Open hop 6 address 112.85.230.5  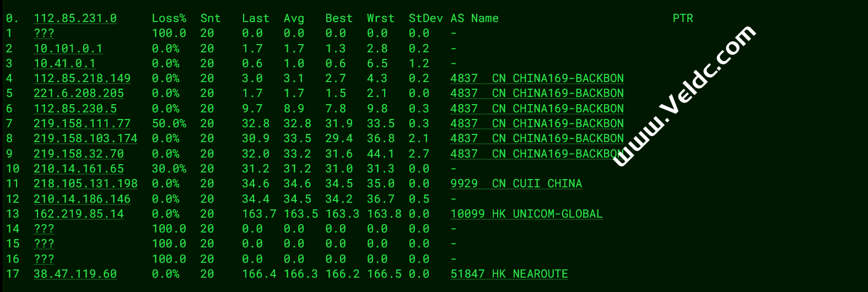pyautogui.click(x=75, y=109)
